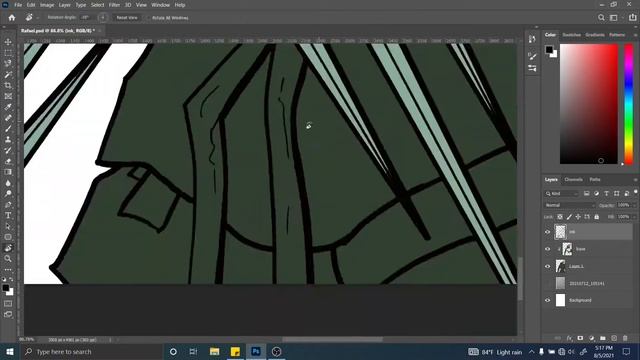
Task: Add a layer mask from Layers panel
Action: 580,338
